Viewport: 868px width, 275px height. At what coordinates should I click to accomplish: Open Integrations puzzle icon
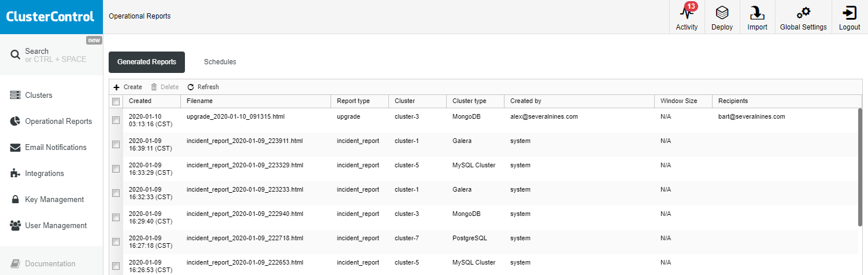tap(16, 173)
